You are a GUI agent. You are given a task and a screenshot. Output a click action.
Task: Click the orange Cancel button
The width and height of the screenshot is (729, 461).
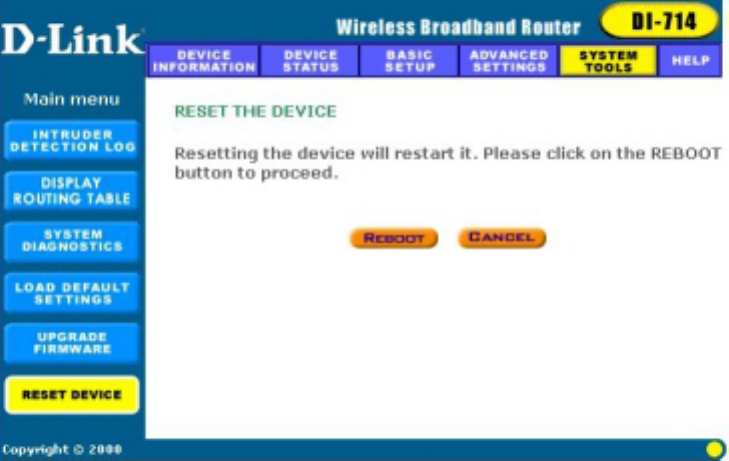pos(502,237)
